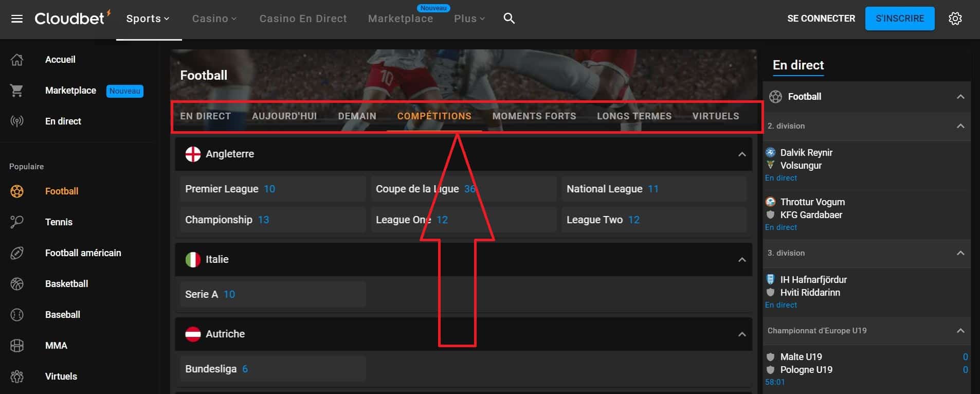Open Bundesliga competition

tap(273, 369)
